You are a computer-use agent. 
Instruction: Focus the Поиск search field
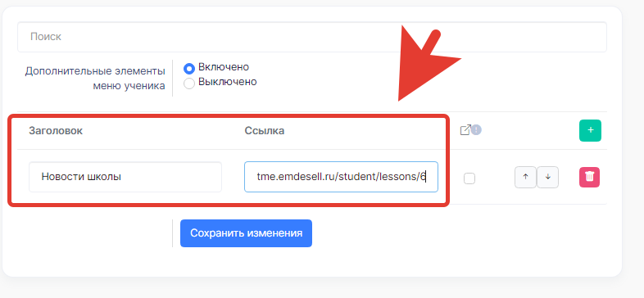311,37
